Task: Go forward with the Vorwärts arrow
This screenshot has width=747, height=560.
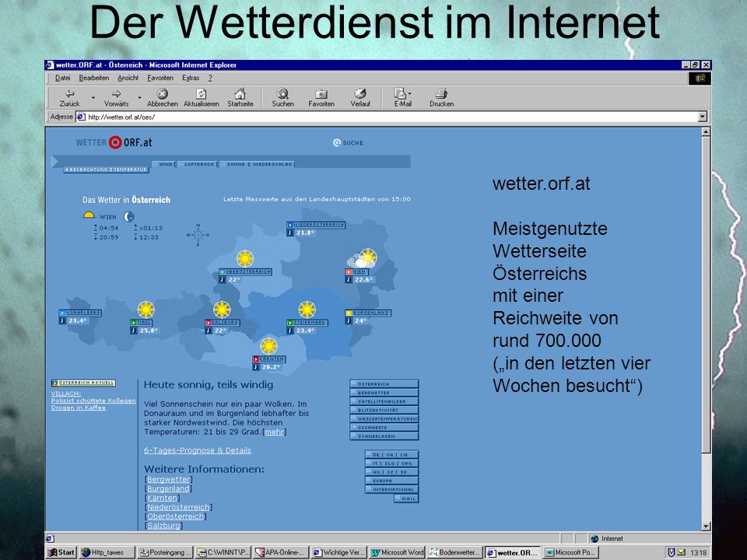Action: [x=116, y=98]
